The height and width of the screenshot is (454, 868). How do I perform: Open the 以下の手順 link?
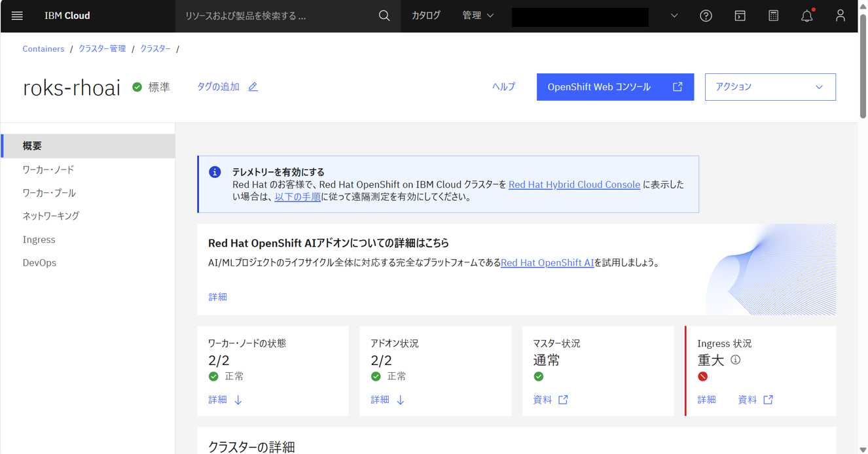(297, 197)
